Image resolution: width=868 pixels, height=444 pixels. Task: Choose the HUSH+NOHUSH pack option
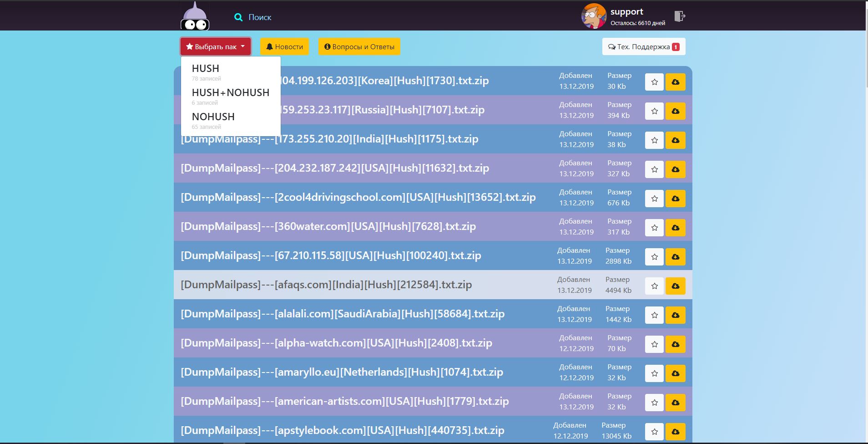[231, 96]
